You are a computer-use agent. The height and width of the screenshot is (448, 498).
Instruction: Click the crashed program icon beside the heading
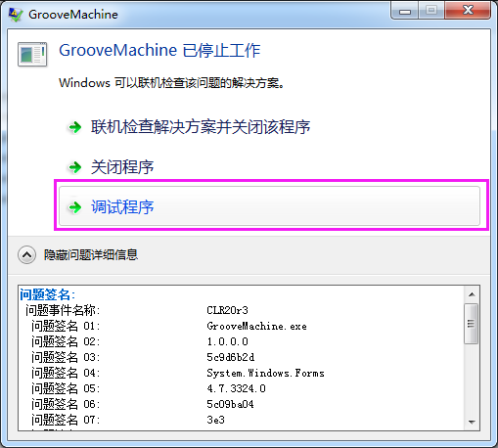pos(32,54)
